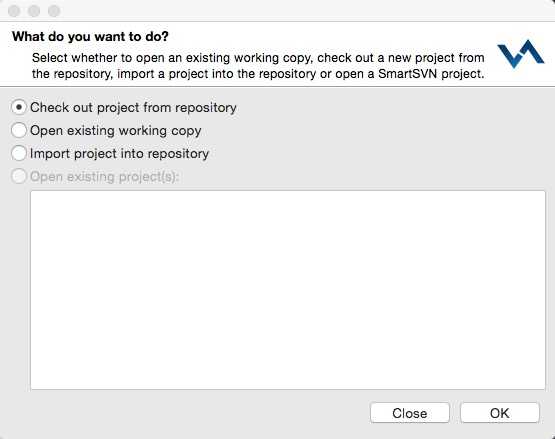Screen dimensions: 555x439
Task: Click inside the empty existing projects list
Action: pos(288,290)
